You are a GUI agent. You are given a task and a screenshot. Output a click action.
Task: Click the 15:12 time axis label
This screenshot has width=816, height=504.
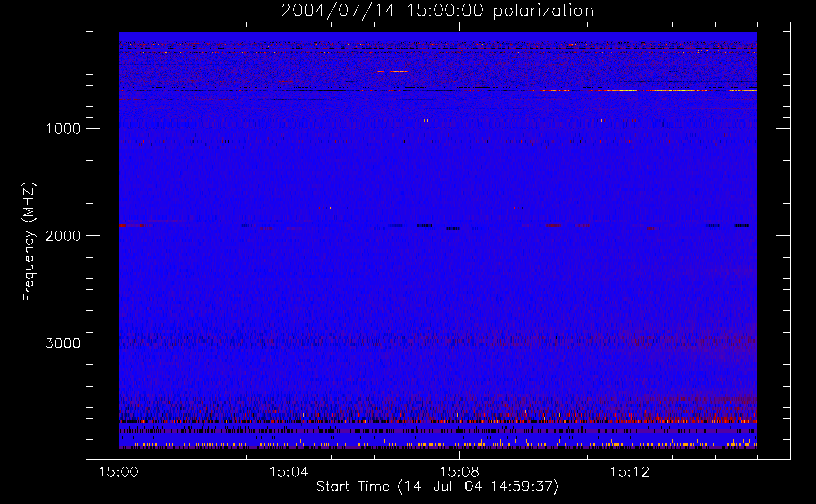click(x=629, y=472)
